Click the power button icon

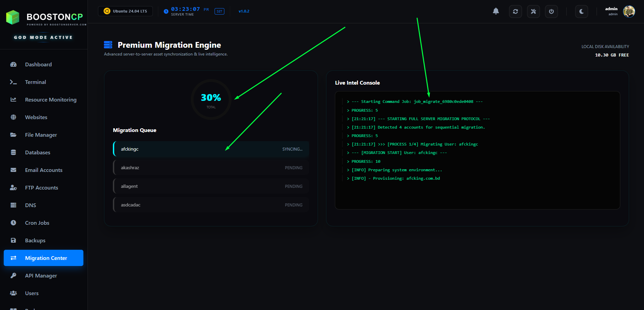point(551,12)
